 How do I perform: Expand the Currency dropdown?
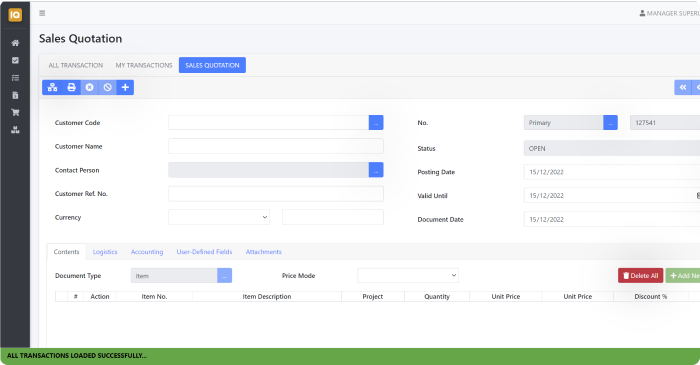pos(219,217)
